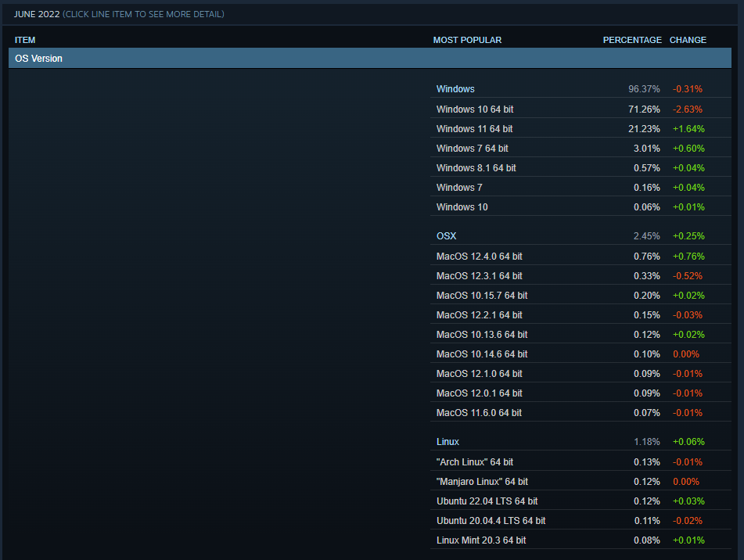Click the +1.64% change value
This screenshot has height=560, width=744.
click(688, 128)
